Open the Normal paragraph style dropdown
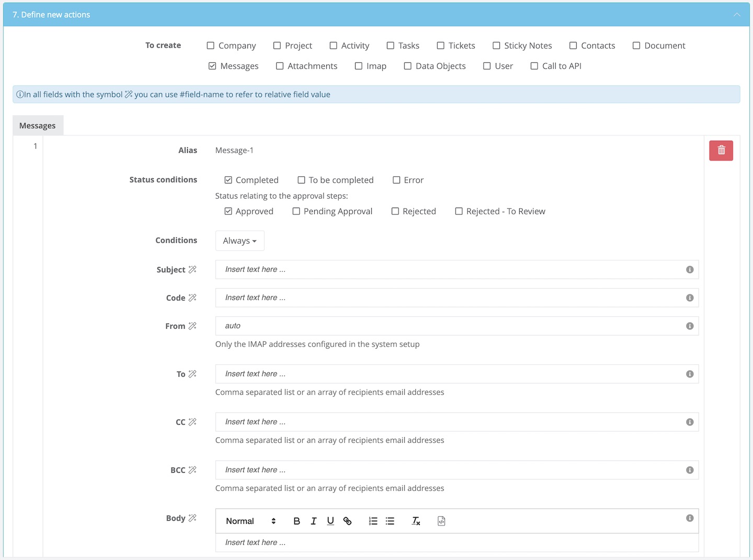 pos(250,521)
